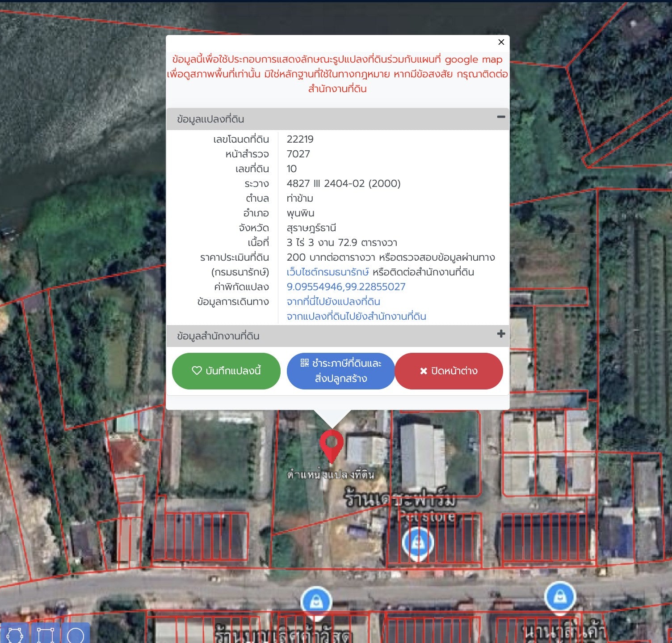
Task: Open the จากที่นี่ไปยังแปลงที่ดิน directions link
Action: click(333, 301)
